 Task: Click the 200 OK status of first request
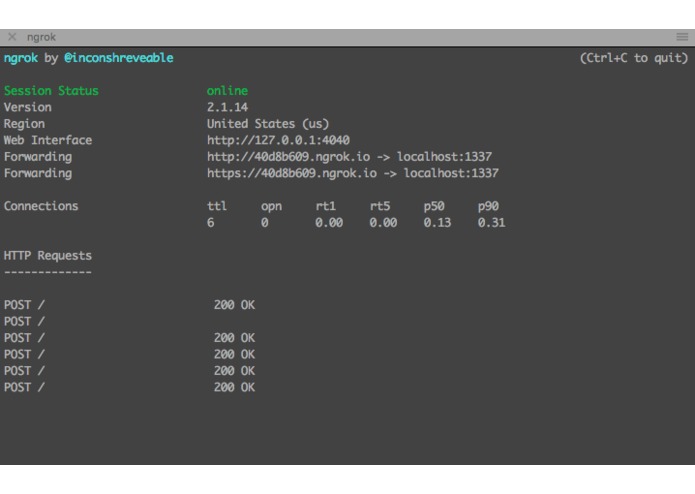tap(234, 305)
